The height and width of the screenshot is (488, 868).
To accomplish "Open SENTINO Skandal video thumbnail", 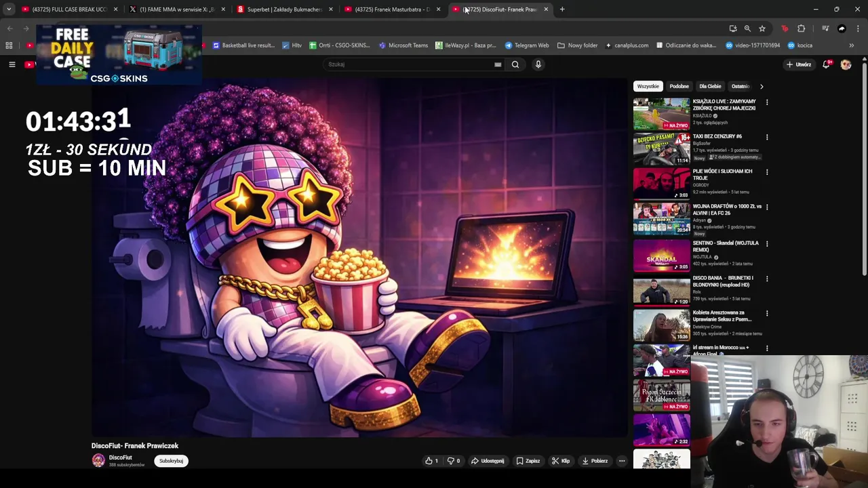I will 661,256.
